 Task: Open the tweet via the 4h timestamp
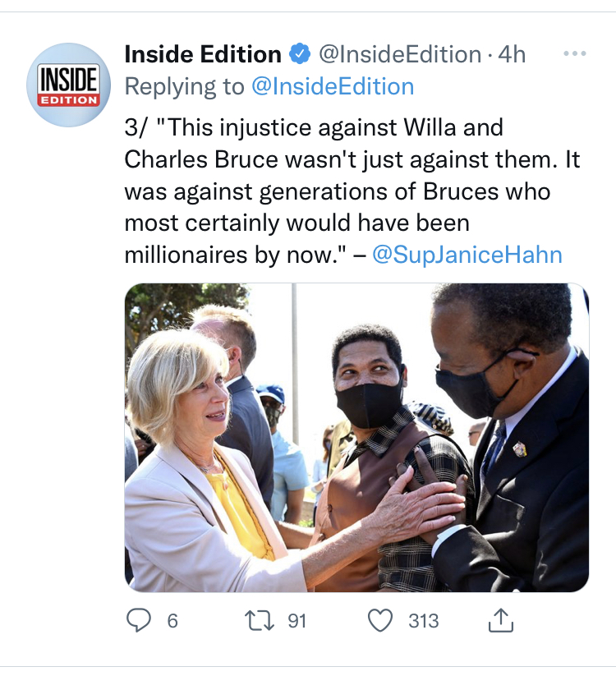pos(512,55)
